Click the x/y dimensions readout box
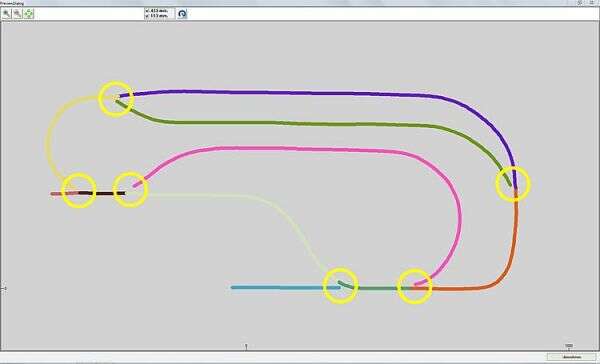The height and width of the screenshot is (364, 600). pos(159,13)
